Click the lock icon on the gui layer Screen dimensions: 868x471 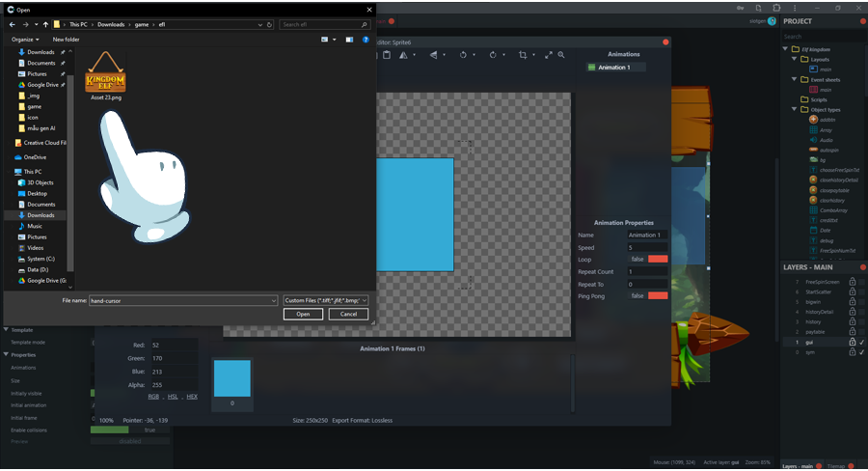point(853,342)
